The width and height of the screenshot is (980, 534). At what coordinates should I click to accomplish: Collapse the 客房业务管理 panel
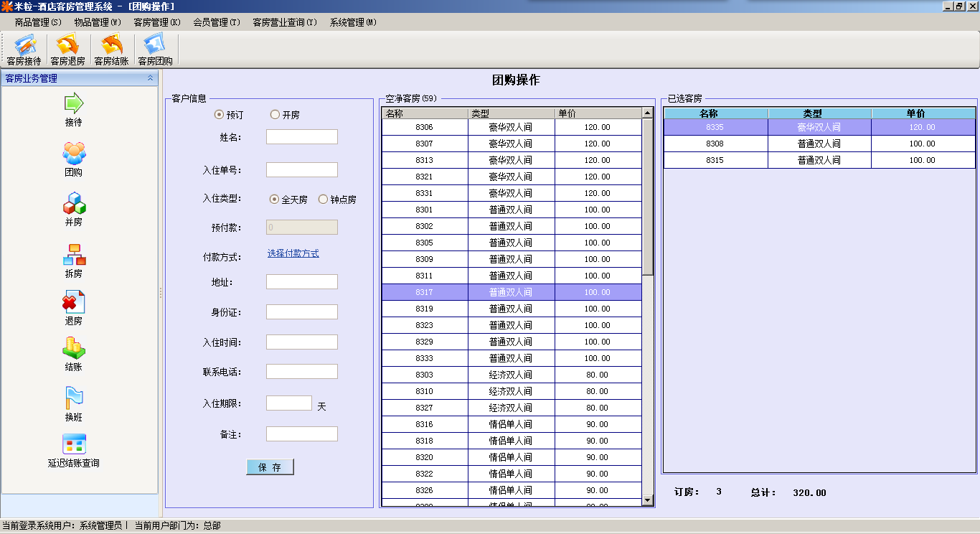150,78
